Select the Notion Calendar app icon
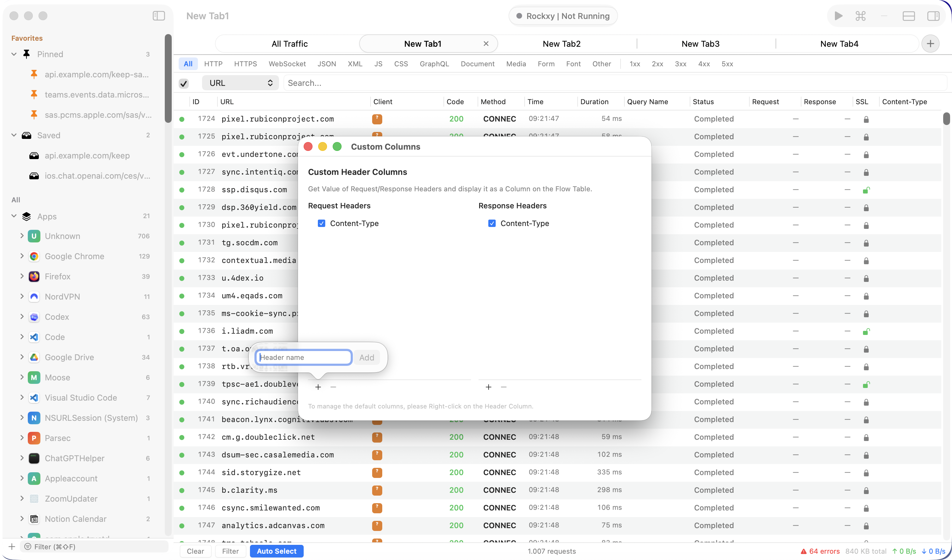 [34, 519]
